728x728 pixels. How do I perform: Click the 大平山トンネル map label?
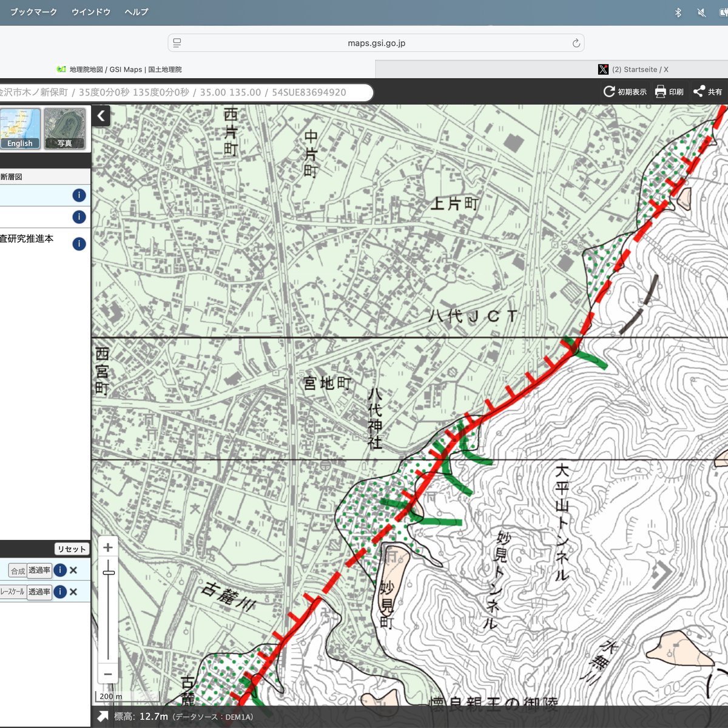click(562, 522)
